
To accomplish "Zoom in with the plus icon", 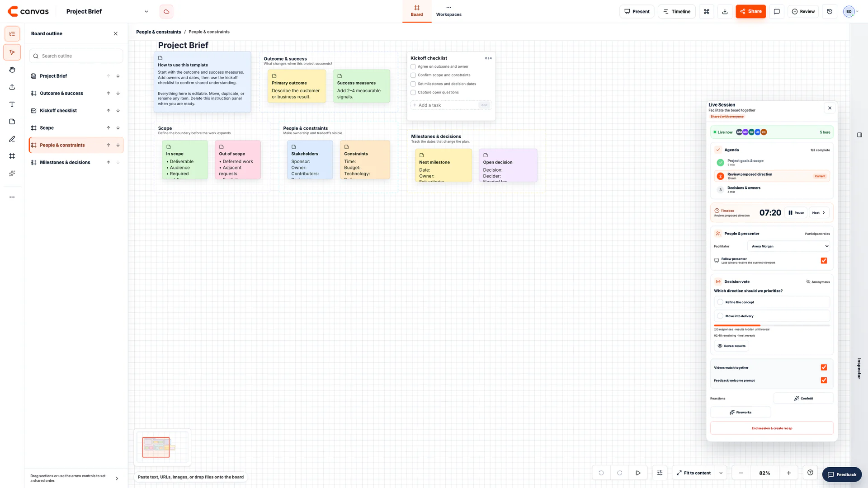I will (x=788, y=473).
